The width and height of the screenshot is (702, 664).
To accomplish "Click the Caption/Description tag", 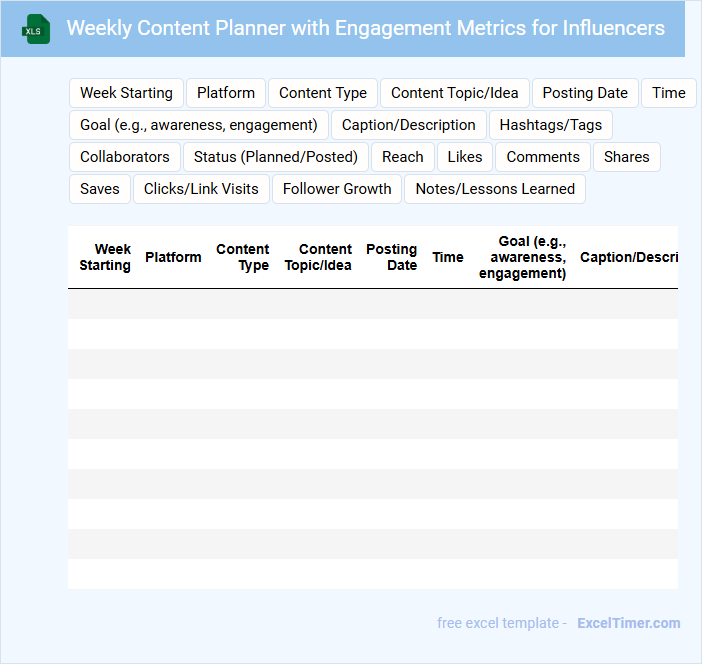I will point(409,125).
